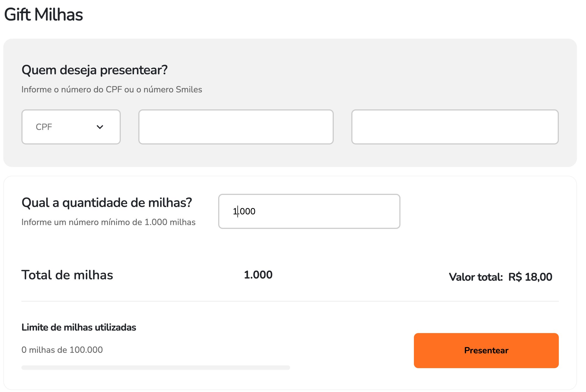
Task: Click the "Valor total:" label
Action: [x=476, y=277]
